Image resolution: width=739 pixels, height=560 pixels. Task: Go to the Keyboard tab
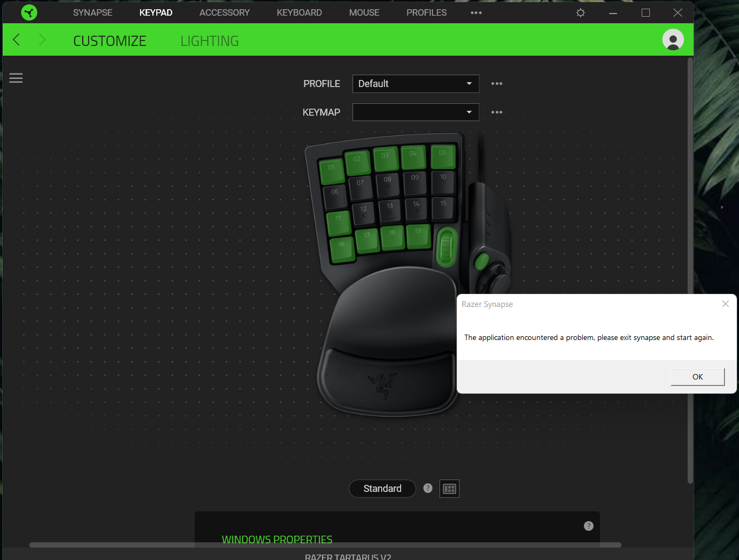(x=299, y=12)
